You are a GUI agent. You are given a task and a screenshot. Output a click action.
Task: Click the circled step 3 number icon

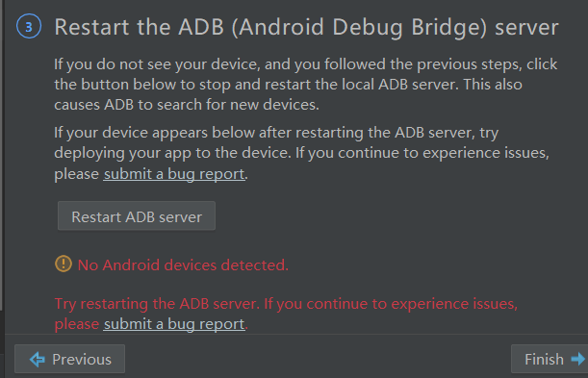tap(29, 26)
